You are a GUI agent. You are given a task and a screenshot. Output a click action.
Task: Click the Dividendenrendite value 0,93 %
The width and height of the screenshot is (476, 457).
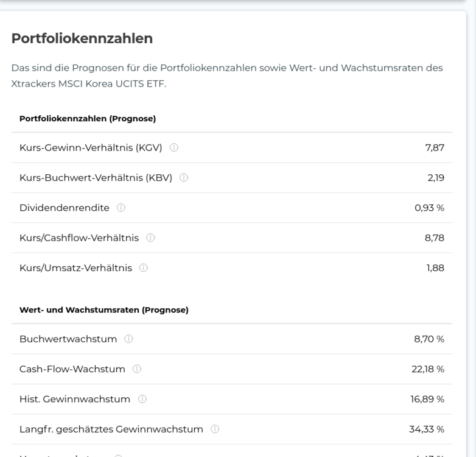coord(429,208)
